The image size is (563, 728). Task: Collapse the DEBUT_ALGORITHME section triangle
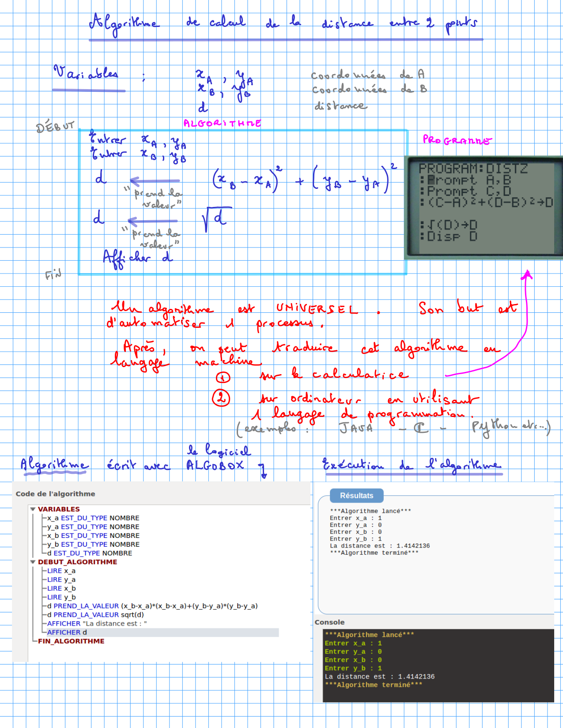tap(33, 562)
